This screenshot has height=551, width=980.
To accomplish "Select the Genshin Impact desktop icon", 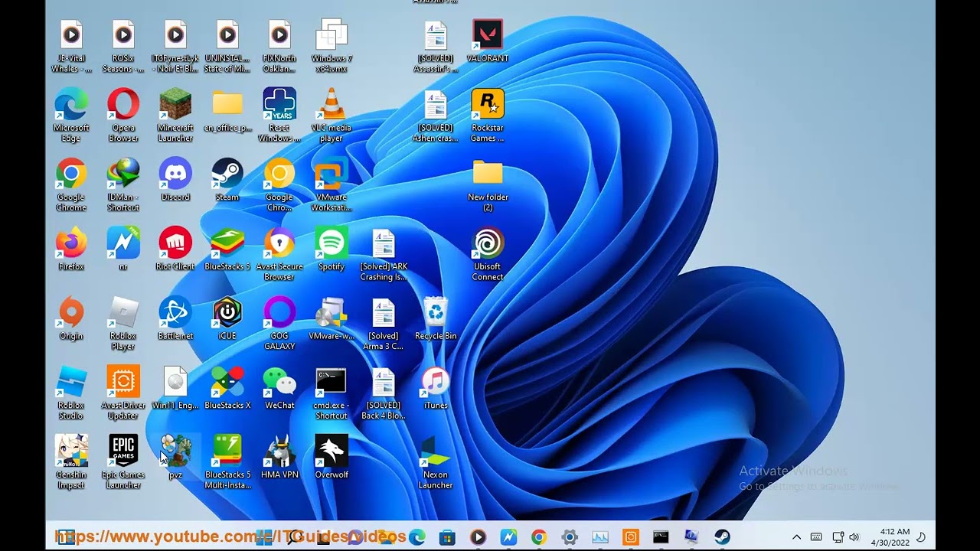I will (71, 462).
